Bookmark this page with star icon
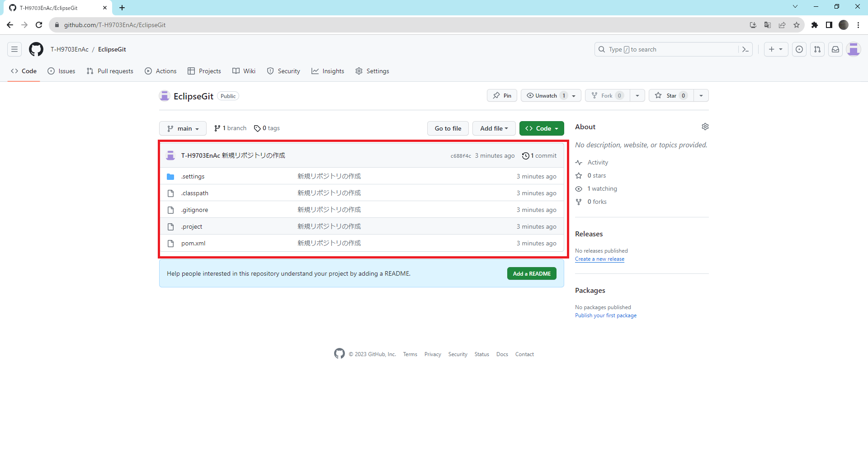The image size is (868, 470). 797,25
